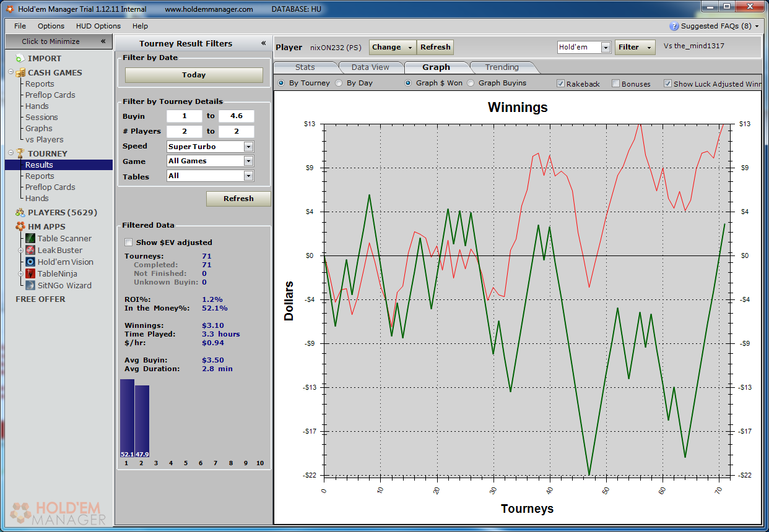Click the Players icon in sidebar
Screen dimensions: 769x532
pyautogui.click(x=20, y=212)
